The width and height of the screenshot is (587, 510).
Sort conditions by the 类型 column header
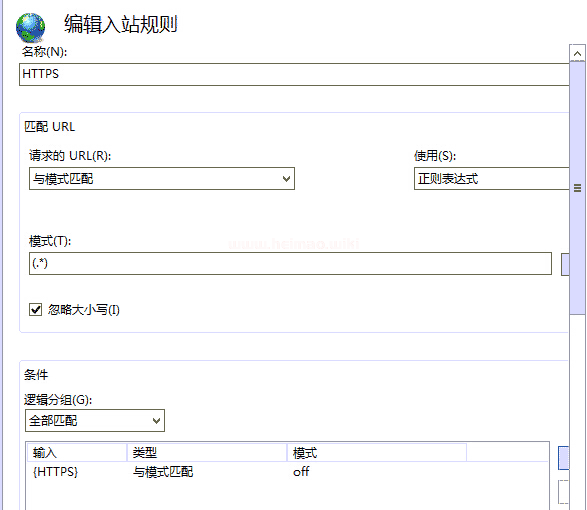pyautogui.click(x=207, y=453)
